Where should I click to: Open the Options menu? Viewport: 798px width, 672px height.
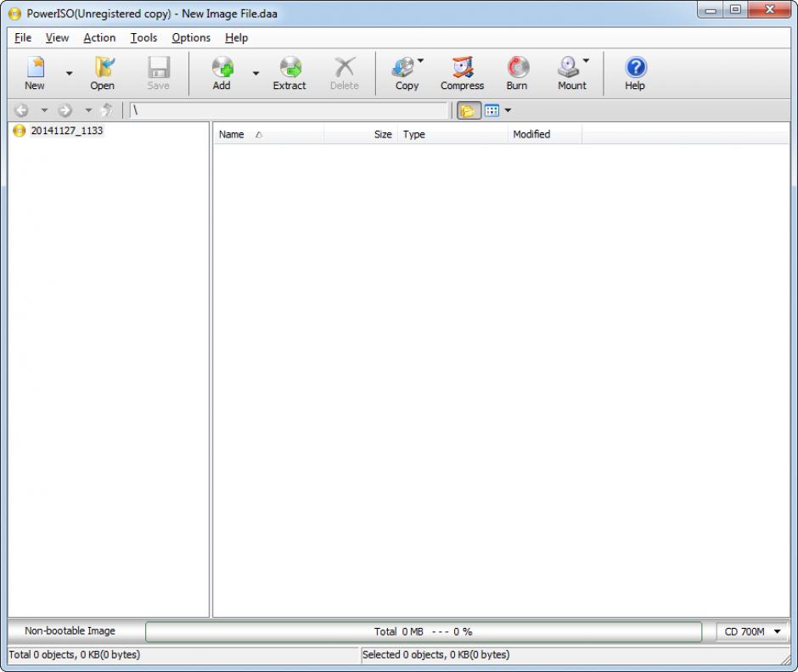click(191, 37)
